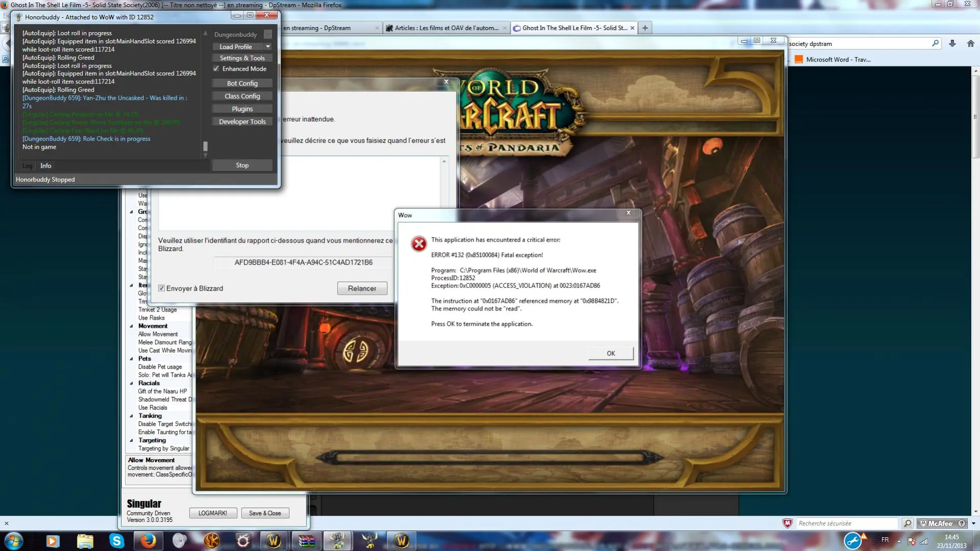Click the McAfee secure search input field
The width and height of the screenshot is (980, 551).
coord(846,523)
